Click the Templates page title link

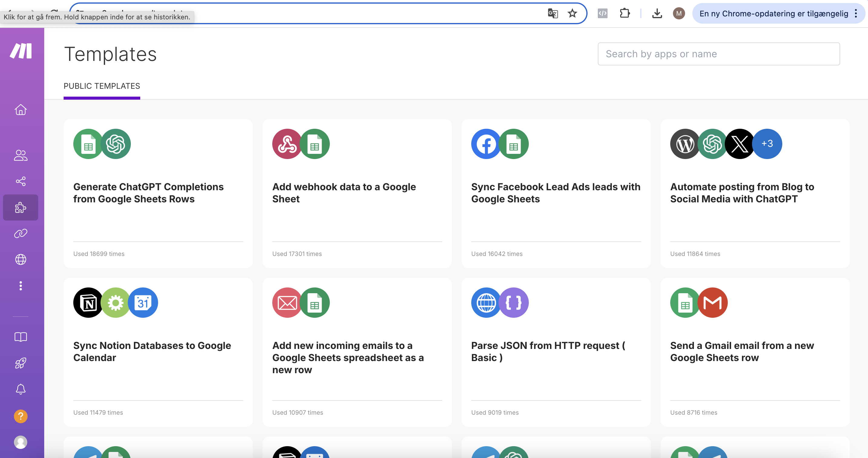110,53
